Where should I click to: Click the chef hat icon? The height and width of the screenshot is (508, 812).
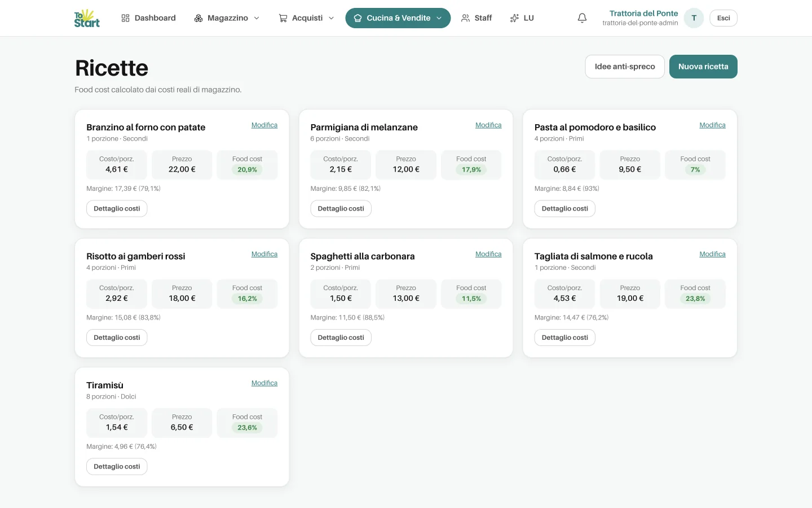(x=358, y=18)
